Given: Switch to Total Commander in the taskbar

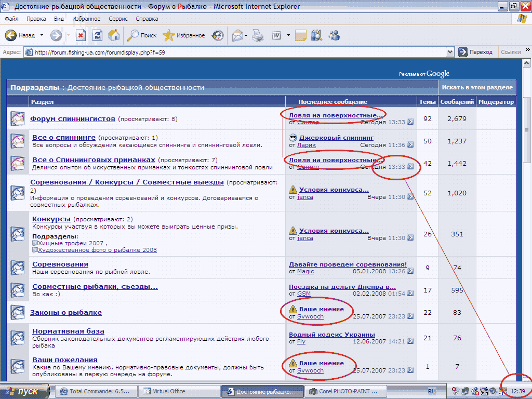Looking at the screenshot, I should point(96,391).
